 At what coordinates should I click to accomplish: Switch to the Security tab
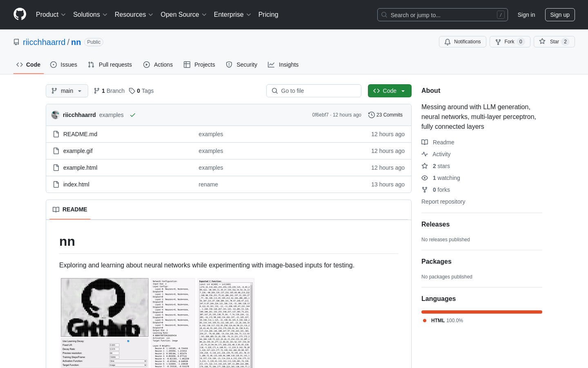[242, 65]
